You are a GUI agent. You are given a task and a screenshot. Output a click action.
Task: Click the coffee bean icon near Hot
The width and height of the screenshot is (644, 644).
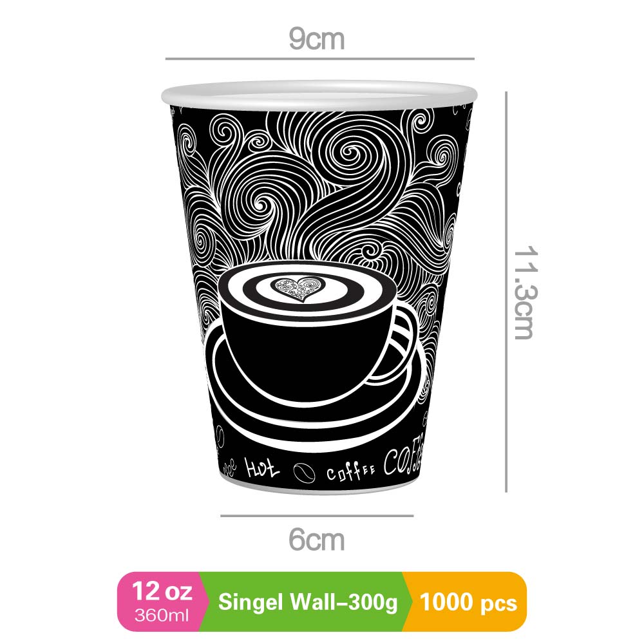coord(305,473)
